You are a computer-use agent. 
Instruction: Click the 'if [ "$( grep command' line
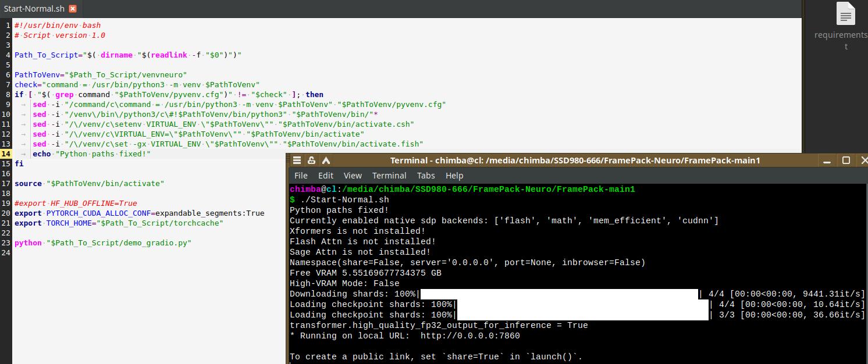[169, 94]
